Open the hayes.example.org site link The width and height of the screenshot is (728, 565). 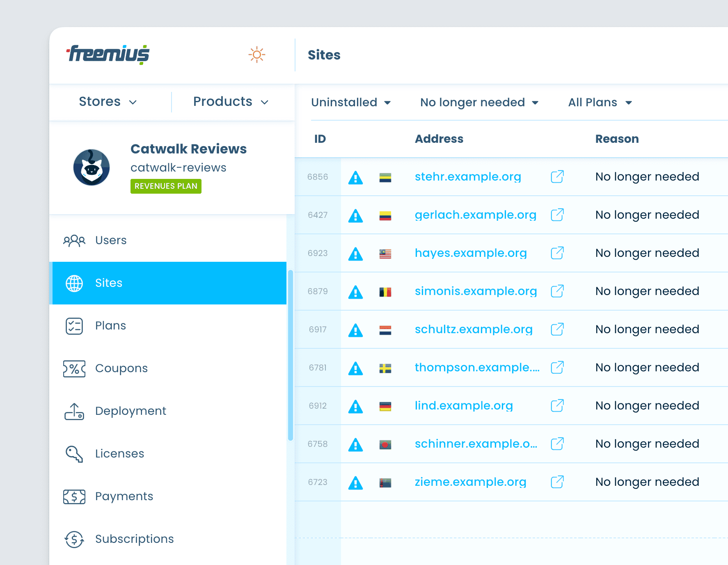[471, 253]
